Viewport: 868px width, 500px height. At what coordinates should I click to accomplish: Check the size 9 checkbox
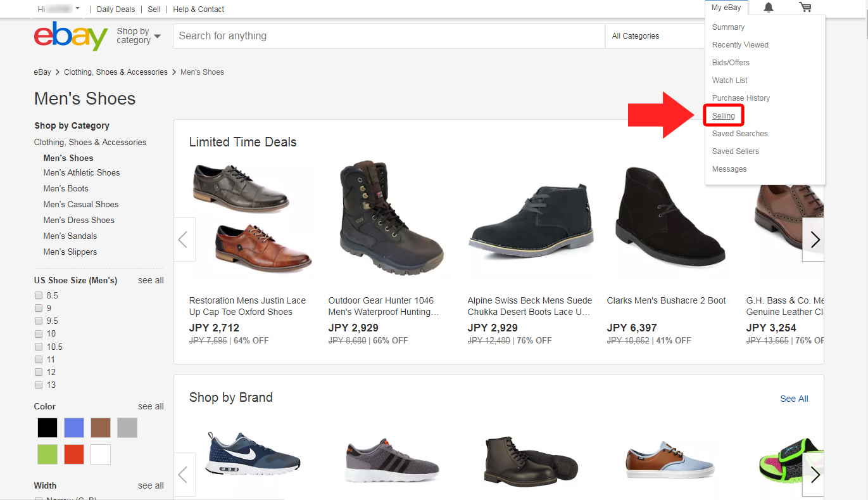point(39,308)
